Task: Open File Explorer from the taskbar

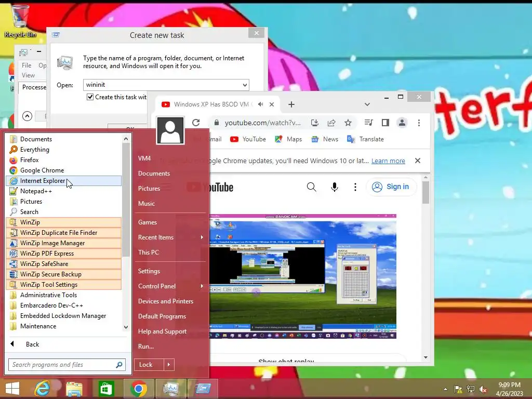Action: pos(74,389)
